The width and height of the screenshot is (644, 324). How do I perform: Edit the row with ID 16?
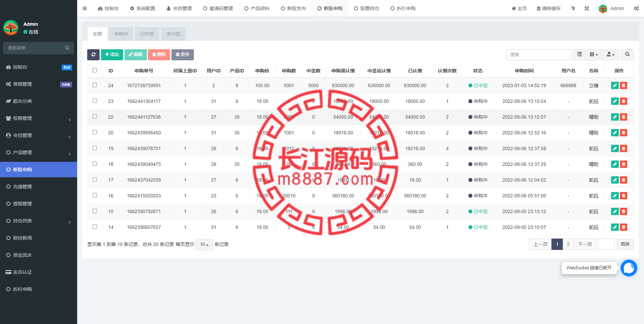pyautogui.click(x=615, y=196)
